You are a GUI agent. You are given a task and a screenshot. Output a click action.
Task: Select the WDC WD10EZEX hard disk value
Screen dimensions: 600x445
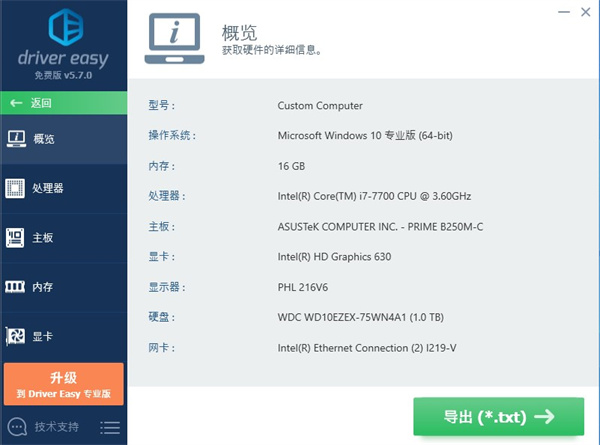(361, 318)
